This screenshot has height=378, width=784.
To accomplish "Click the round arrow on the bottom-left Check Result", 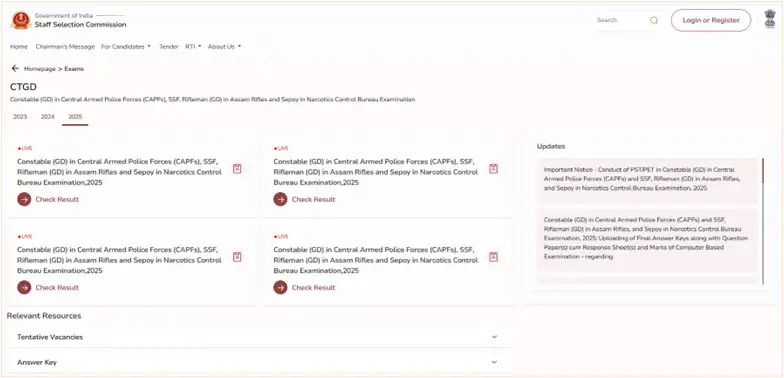I will click(x=24, y=288).
